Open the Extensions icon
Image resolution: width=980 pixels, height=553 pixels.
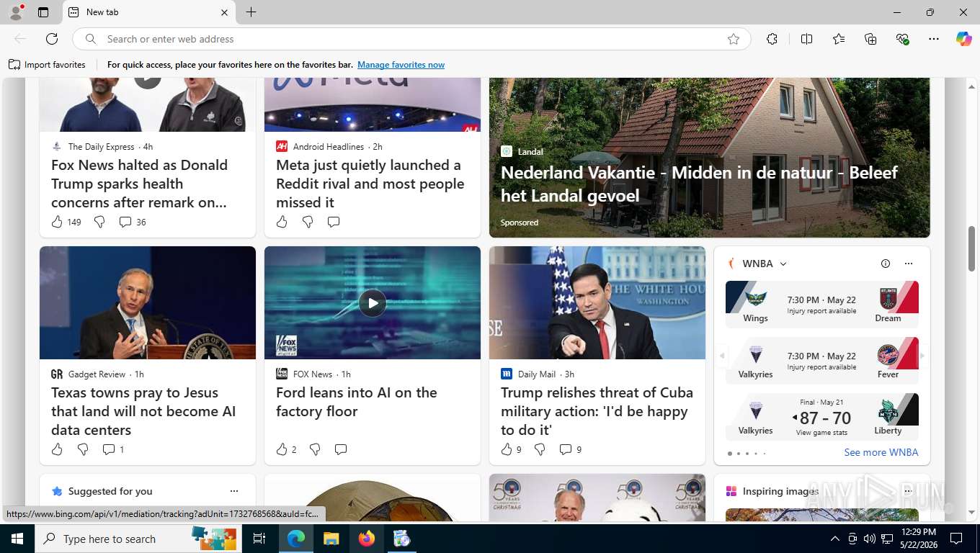(x=772, y=39)
